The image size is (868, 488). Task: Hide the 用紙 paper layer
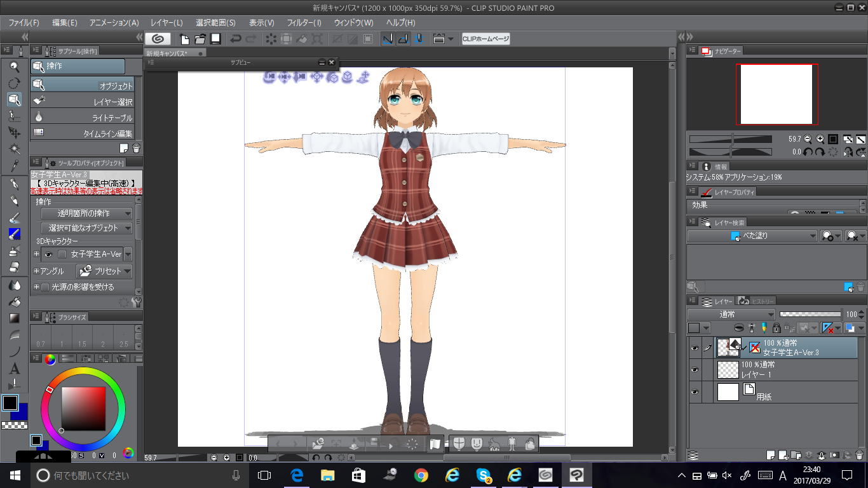click(x=694, y=392)
